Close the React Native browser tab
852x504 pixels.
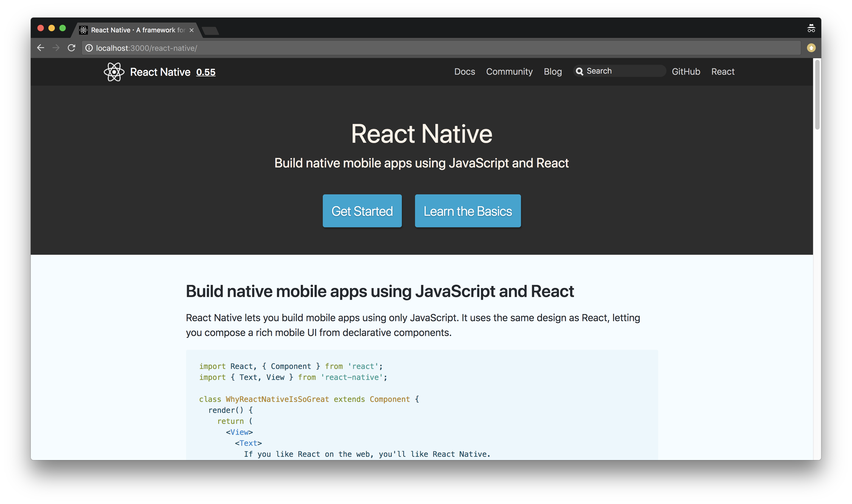tap(192, 30)
